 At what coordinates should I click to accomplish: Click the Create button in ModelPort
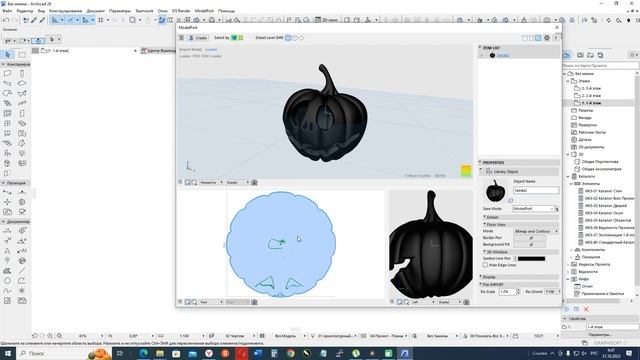(198, 38)
